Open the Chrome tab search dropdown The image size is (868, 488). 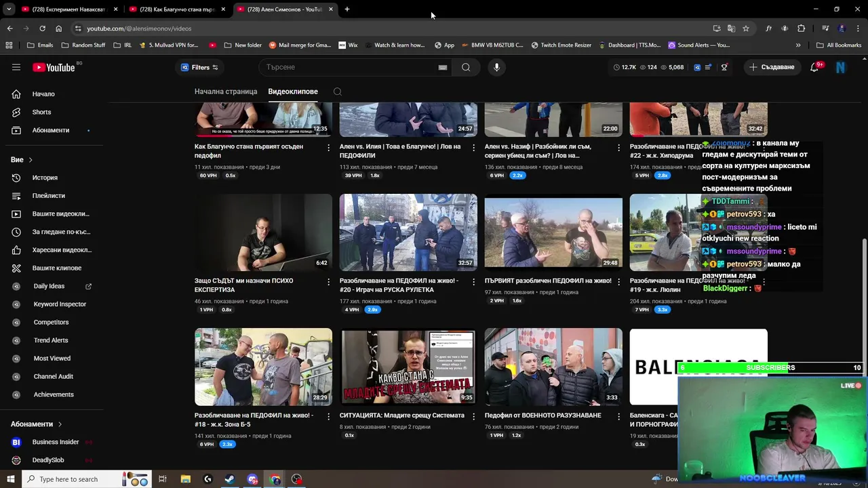pyautogui.click(x=9, y=9)
